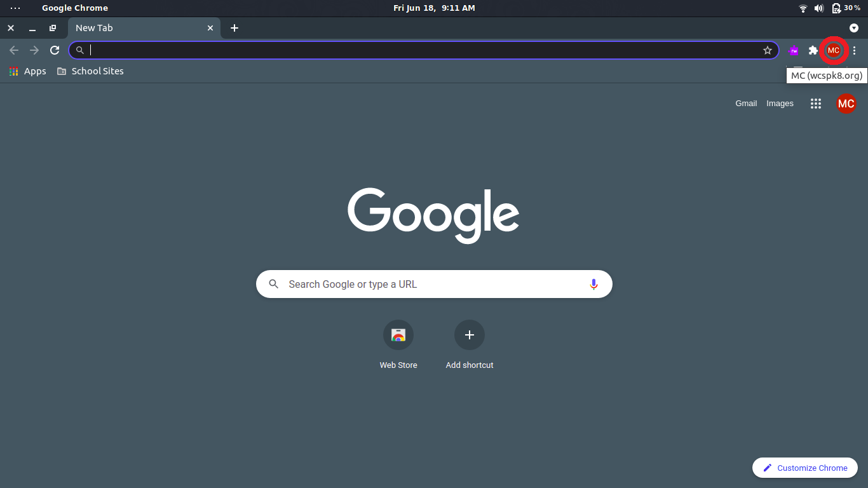
Task: Open the purple rw extension icon
Action: coord(793,50)
